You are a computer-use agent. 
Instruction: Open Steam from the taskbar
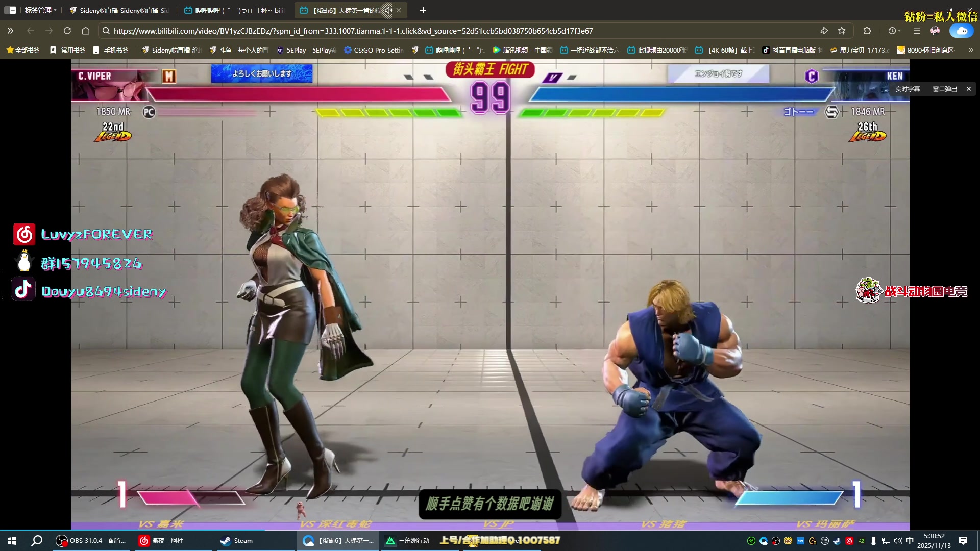click(x=237, y=540)
